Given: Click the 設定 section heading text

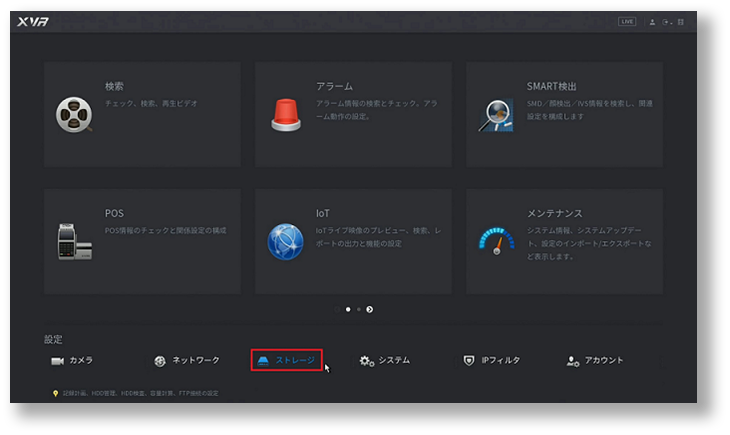Looking at the screenshot, I should point(53,339).
